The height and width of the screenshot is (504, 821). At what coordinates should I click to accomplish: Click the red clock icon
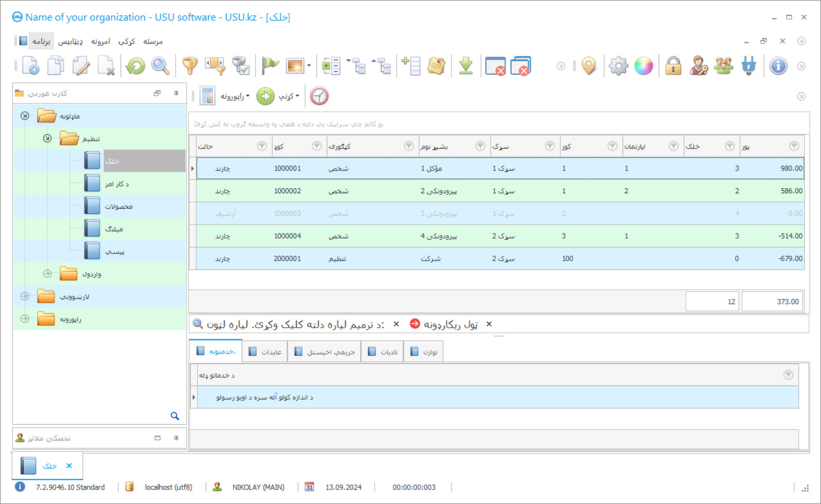(x=319, y=96)
